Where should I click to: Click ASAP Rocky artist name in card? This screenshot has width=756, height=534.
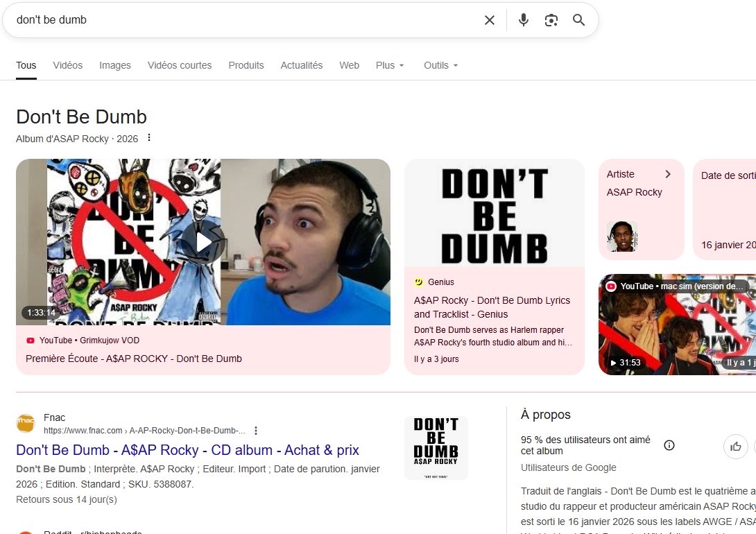tap(634, 192)
